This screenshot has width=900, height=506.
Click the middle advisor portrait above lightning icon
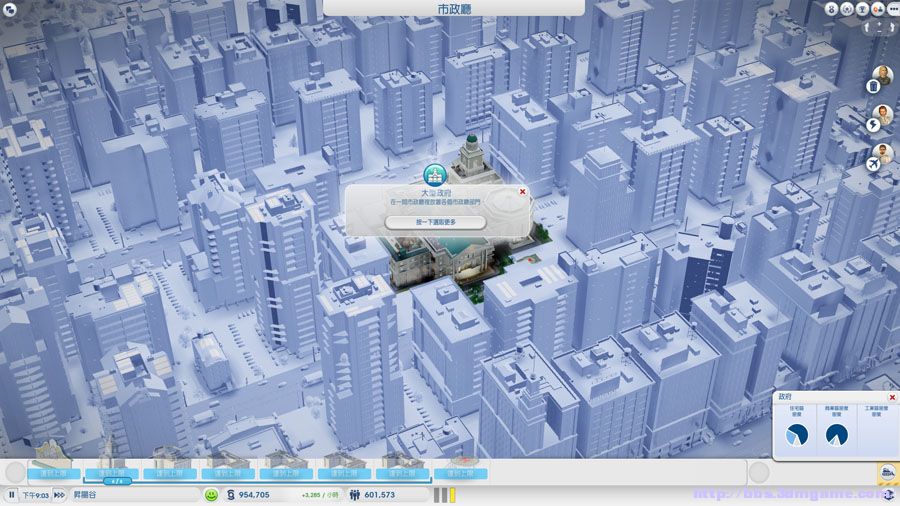(883, 114)
